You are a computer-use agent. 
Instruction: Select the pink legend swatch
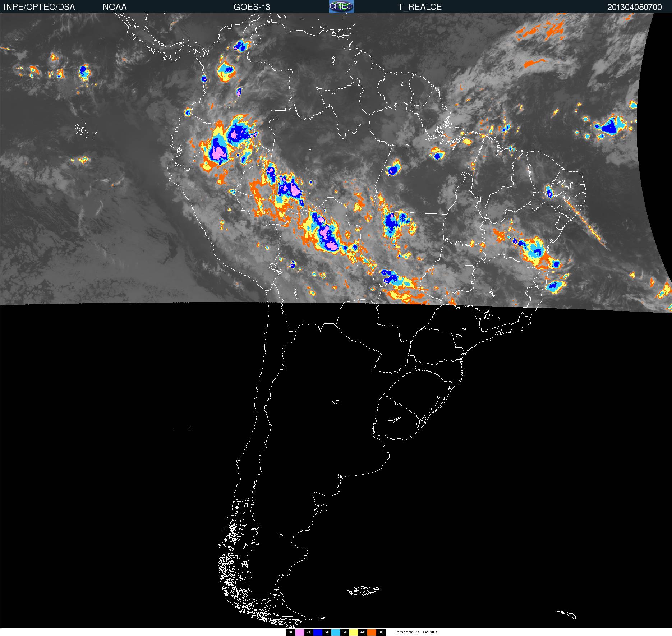[300, 632]
